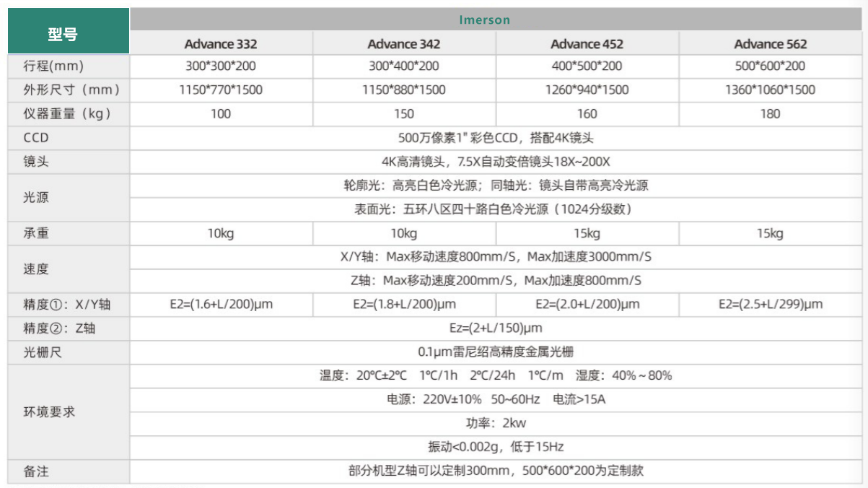
Task: Select dimension 1260*940*1500
Action: [x=587, y=90]
